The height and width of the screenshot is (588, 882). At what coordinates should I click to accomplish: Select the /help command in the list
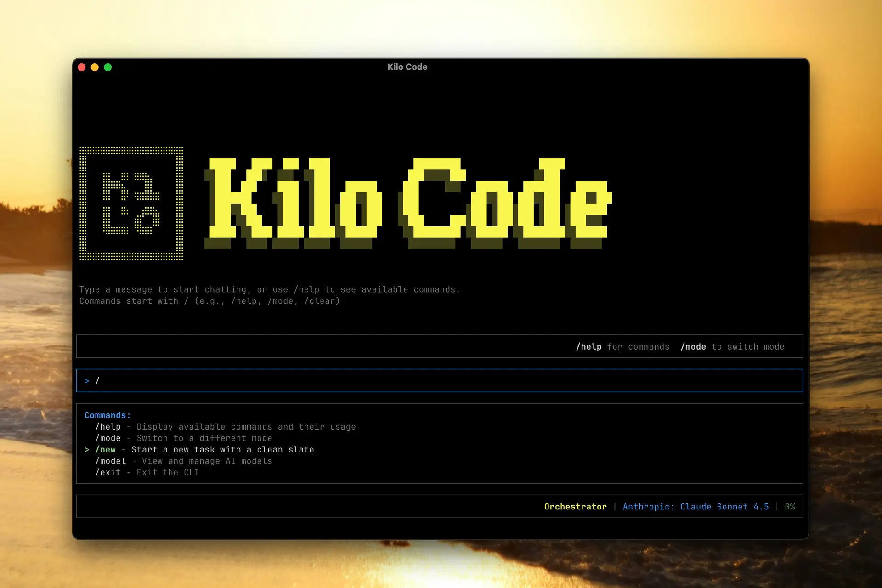pos(108,426)
